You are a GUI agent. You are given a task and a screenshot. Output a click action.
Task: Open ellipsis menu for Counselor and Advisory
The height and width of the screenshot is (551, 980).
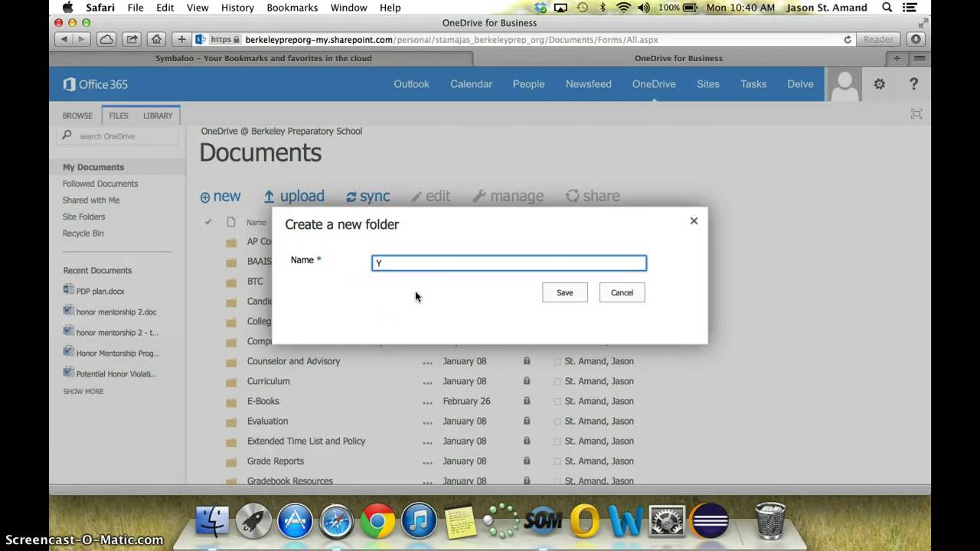(427, 362)
